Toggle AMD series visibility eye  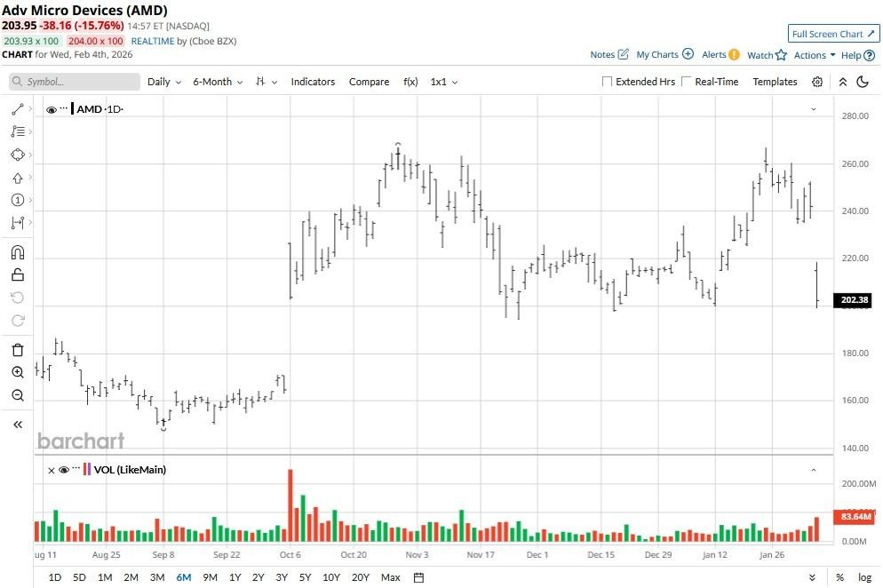pyautogui.click(x=52, y=110)
